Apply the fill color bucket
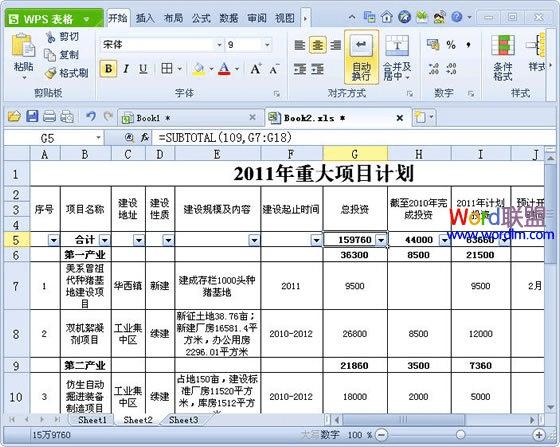Viewport: 560px width, 447px height. (199, 69)
